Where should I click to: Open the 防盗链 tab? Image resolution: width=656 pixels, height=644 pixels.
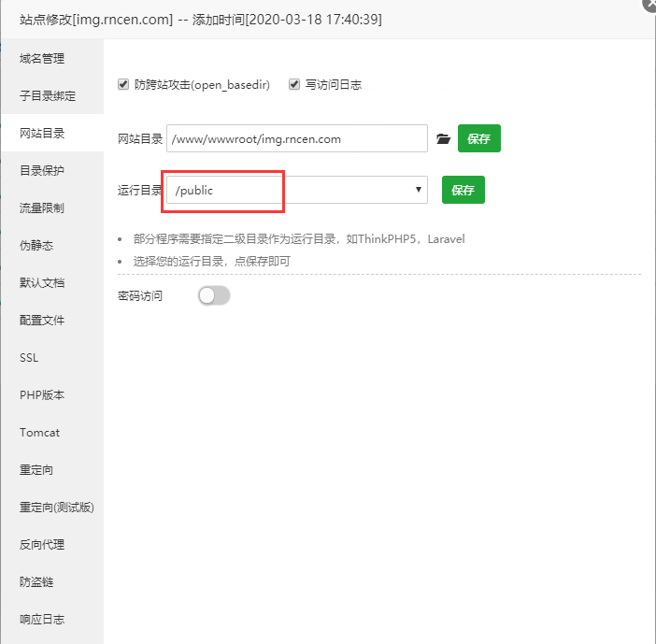point(52,581)
